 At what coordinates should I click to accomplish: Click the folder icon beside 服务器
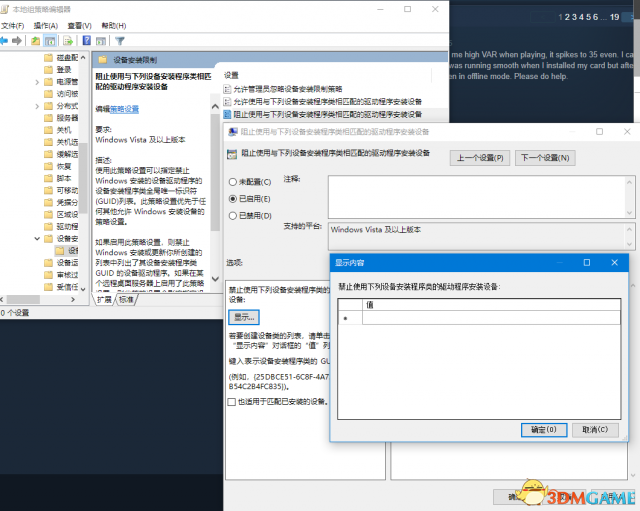[49, 118]
